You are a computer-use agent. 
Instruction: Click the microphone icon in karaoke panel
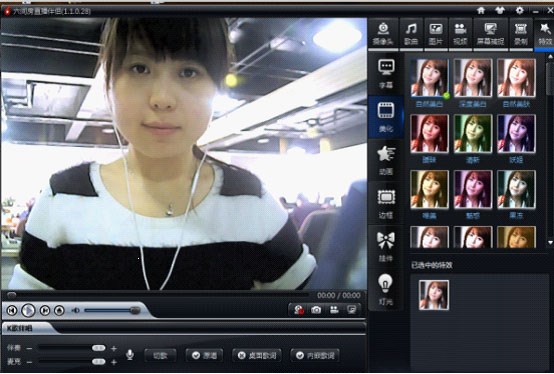130,355
